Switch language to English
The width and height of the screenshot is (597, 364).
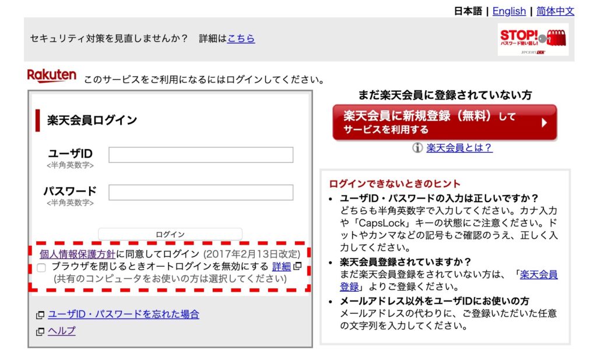click(x=509, y=11)
